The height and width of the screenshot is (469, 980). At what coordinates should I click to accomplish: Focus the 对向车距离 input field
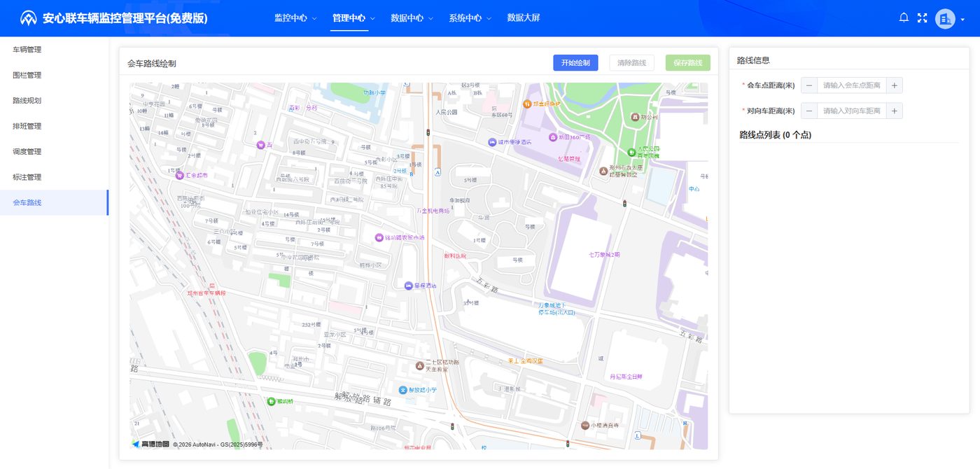click(852, 111)
